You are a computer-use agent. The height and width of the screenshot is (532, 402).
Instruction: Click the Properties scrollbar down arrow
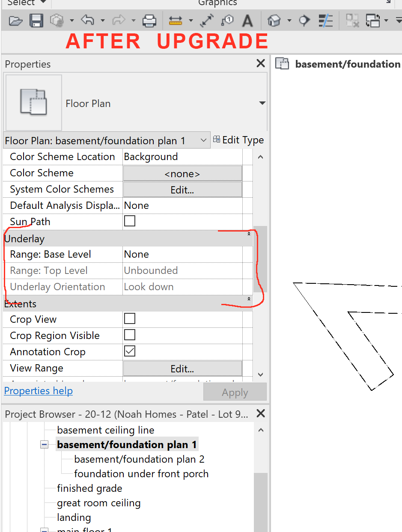click(260, 375)
